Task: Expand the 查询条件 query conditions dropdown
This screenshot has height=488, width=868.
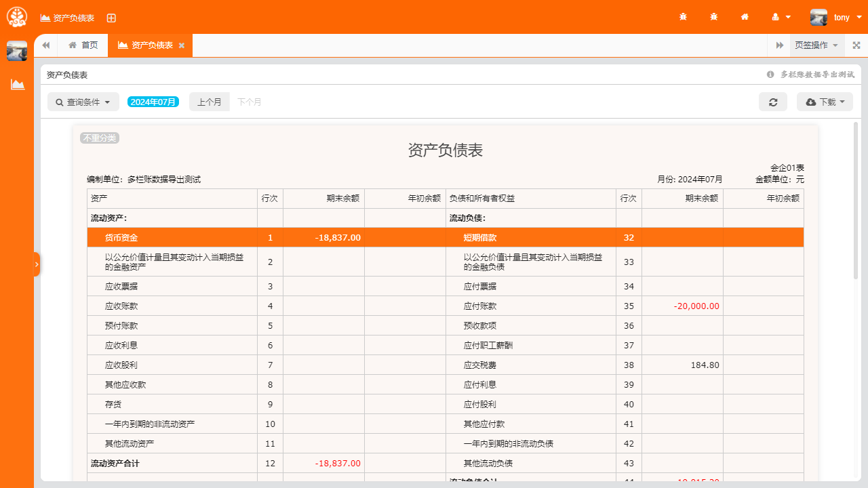Action: coord(83,102)
